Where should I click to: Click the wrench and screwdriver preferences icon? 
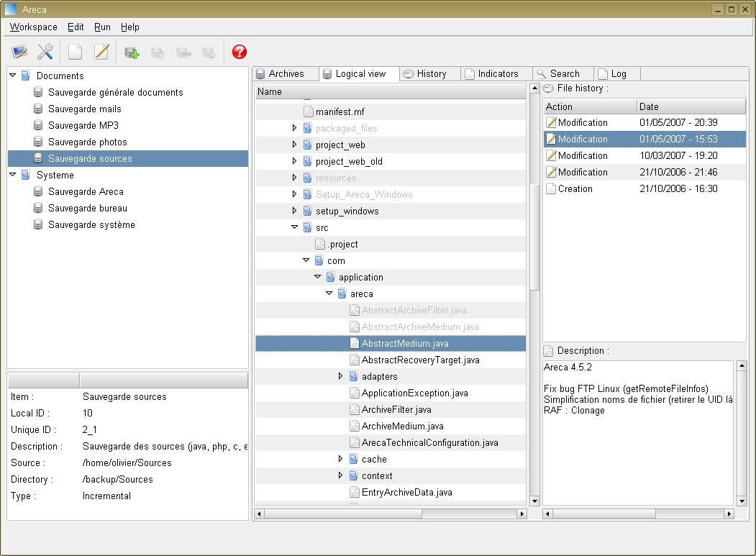tap(45, 52)
